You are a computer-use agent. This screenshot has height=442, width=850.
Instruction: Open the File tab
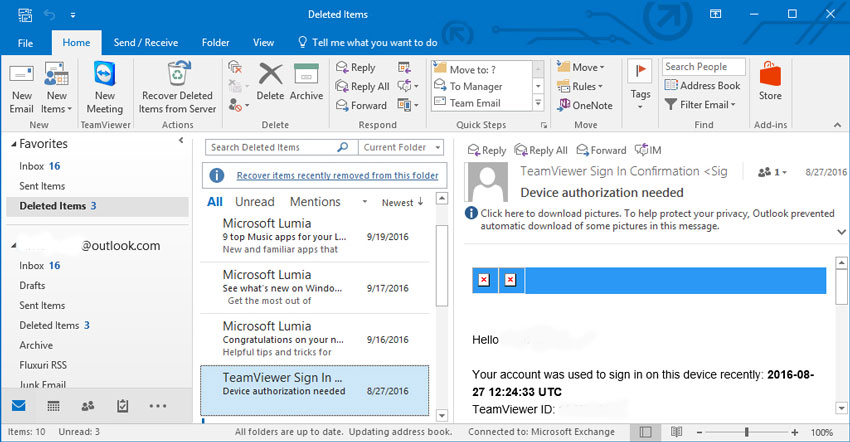click(25, 43)
